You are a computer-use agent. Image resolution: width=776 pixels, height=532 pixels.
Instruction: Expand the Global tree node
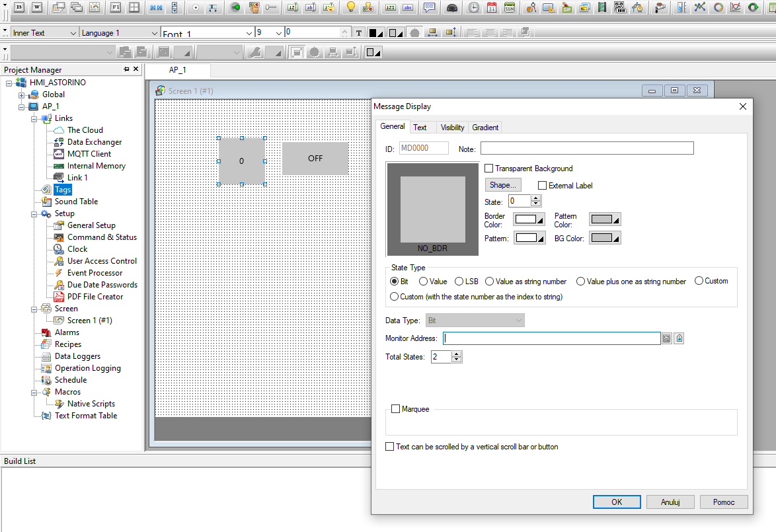pos(21,95)
